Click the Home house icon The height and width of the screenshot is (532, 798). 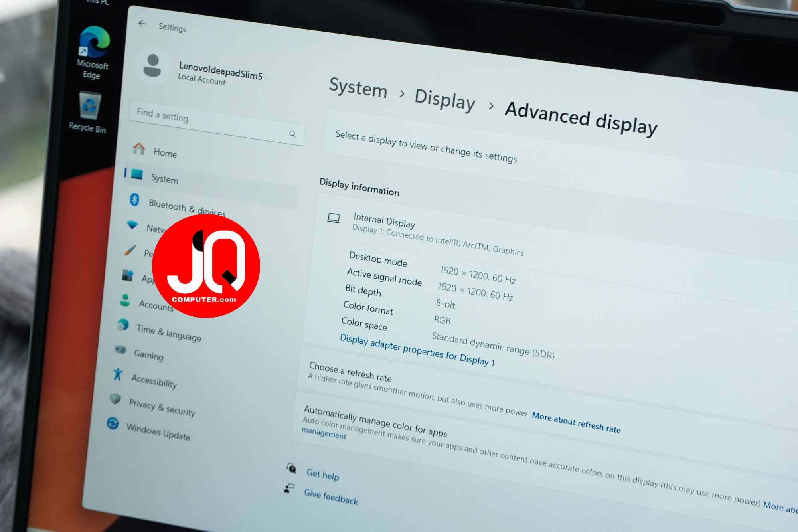(138, 148)
